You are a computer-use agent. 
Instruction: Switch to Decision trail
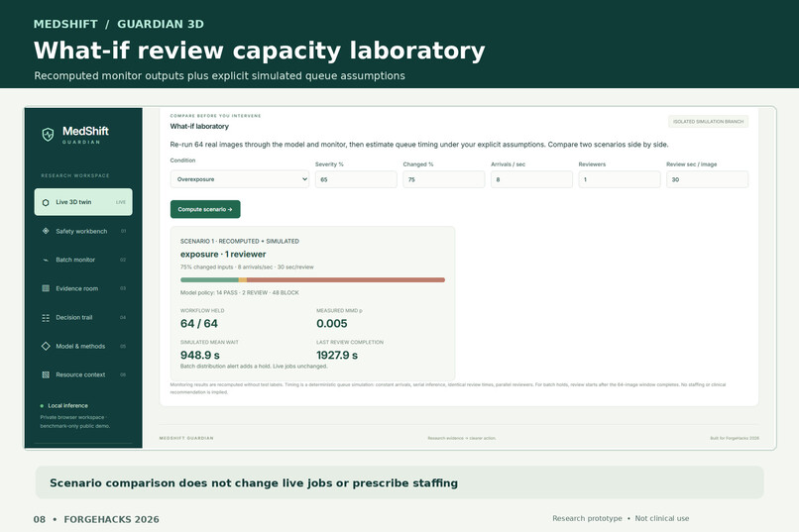pyautogui.click(x=83, y=317)
